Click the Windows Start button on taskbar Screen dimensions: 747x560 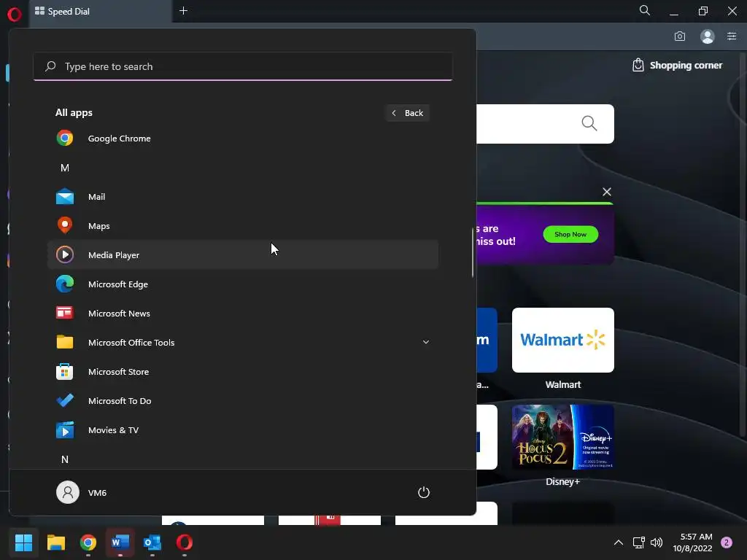click(23, 542)
